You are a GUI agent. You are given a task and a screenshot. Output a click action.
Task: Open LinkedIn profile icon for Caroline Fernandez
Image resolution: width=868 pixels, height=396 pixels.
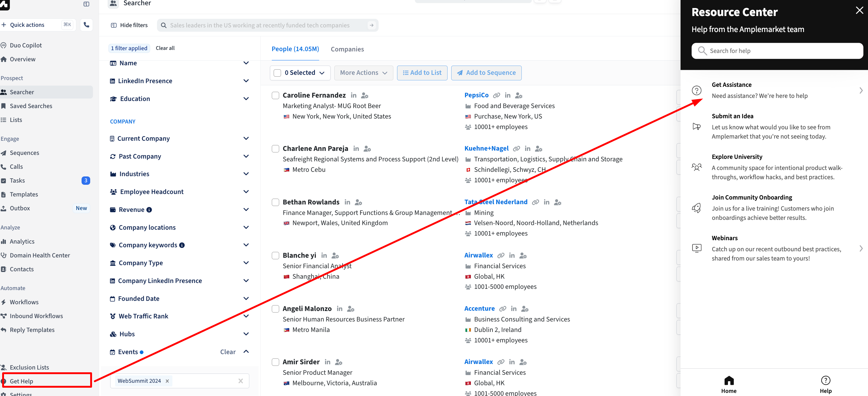353,95
